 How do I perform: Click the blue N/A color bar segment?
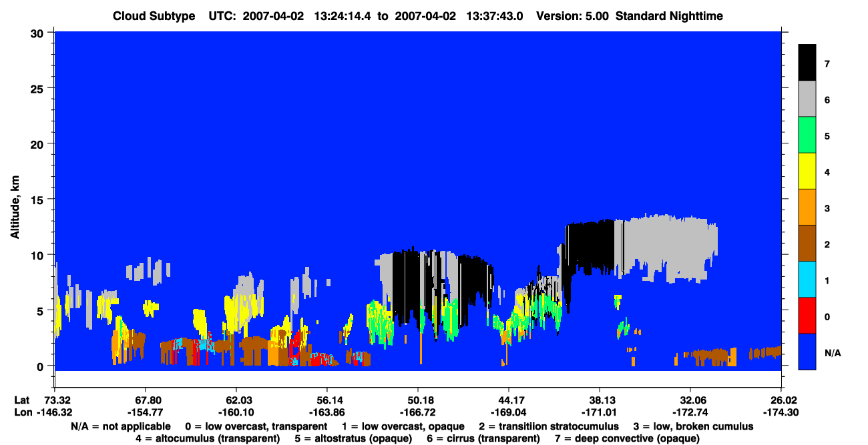pyautogui.click(x=807, y=352)
